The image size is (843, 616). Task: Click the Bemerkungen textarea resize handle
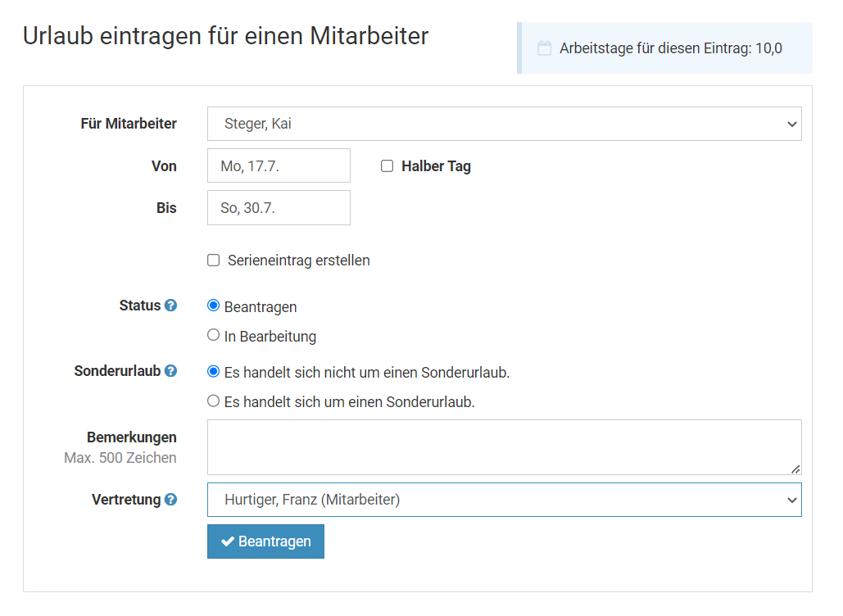795,469
